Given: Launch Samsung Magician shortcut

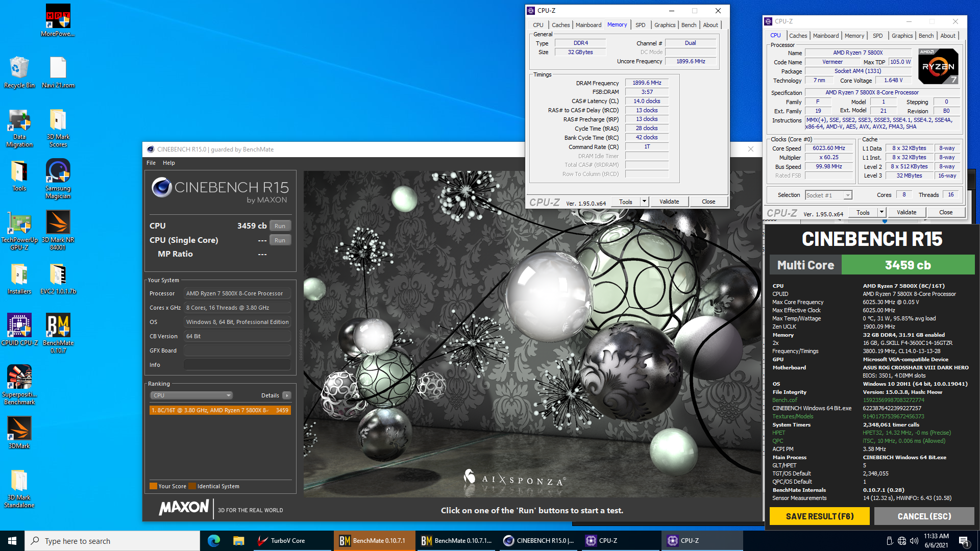Looking at the screenshot, I should [x=58, y=179].
